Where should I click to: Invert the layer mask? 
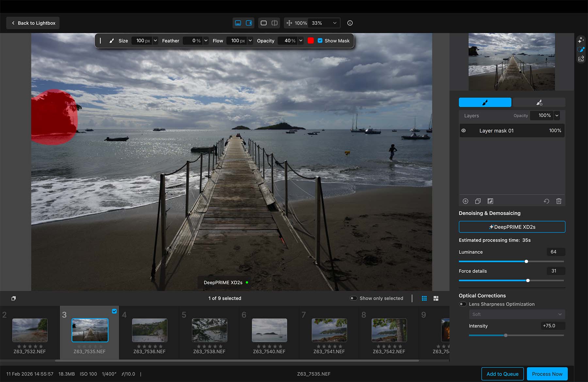point(490,201)
